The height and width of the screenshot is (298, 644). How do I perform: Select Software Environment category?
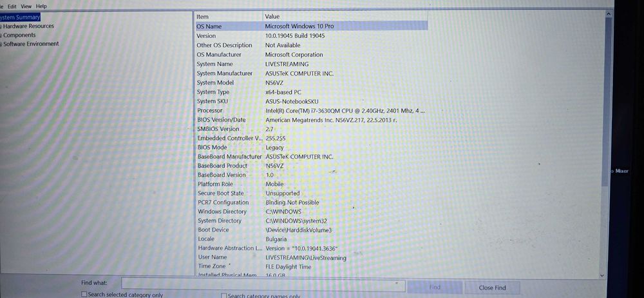coord(31,44)
